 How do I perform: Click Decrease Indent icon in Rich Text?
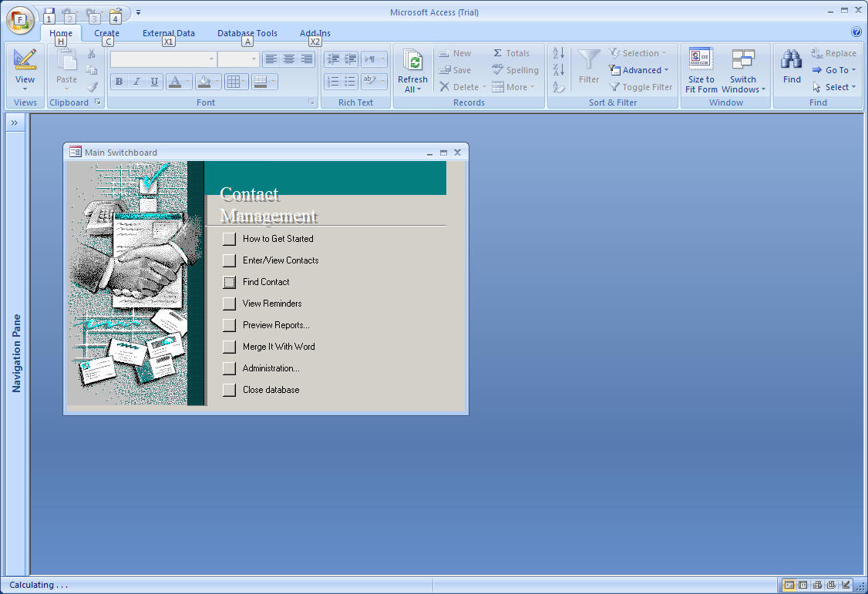tap(333, 59)
